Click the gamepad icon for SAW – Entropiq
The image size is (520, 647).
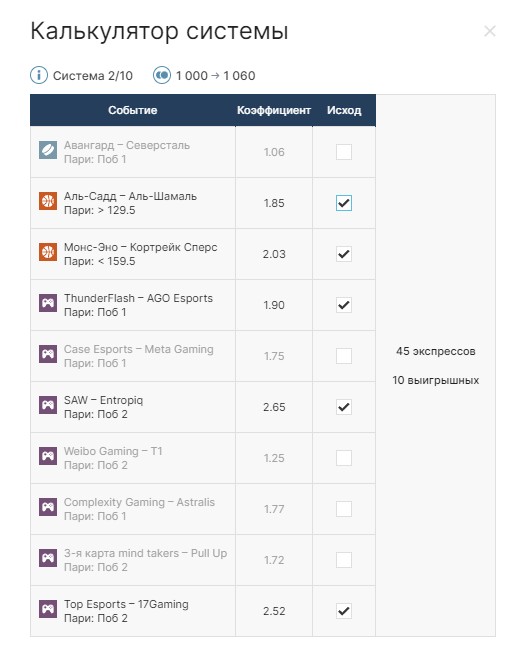click(48, 405)
